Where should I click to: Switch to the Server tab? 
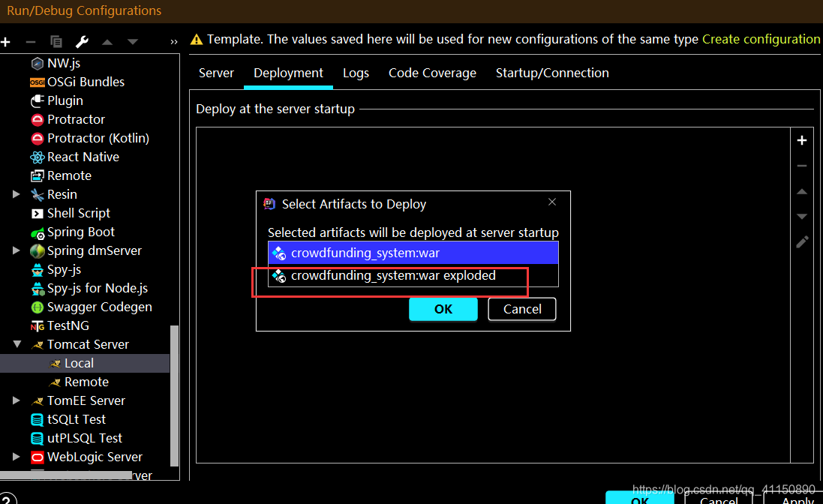point(216,73)
